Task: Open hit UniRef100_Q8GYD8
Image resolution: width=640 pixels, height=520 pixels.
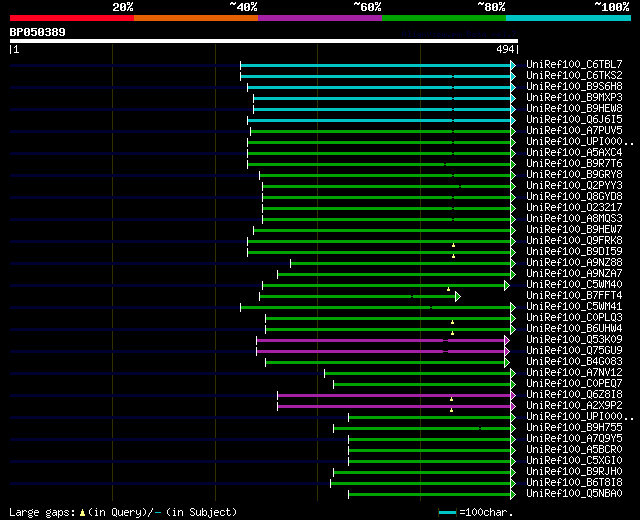Action: (x=574, y=197)
